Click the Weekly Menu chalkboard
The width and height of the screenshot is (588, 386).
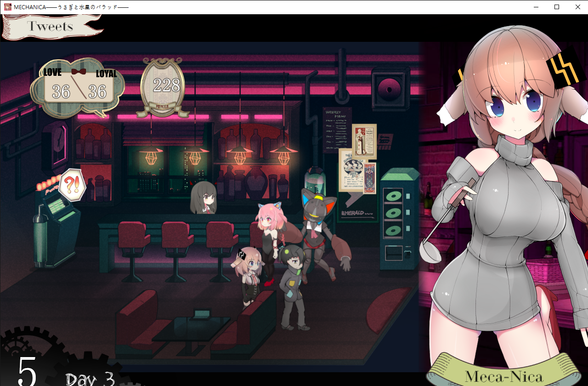[x=337, y=130]
